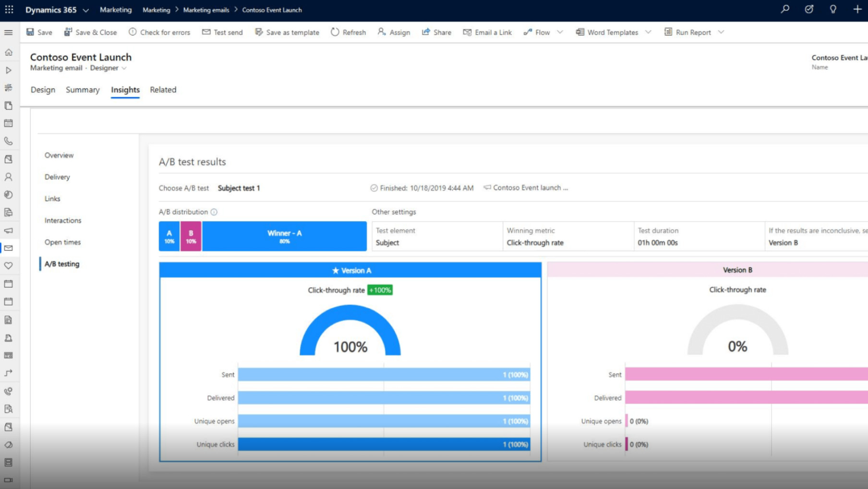Open the app launcher waffle icon

coord(9,10)
